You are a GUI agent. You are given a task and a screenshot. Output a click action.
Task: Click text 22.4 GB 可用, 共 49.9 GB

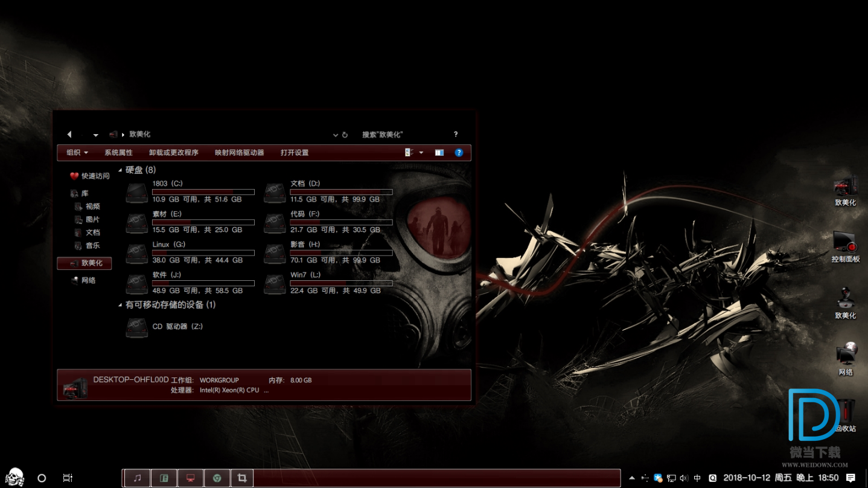pyautogui.click(x=336, y=291)
